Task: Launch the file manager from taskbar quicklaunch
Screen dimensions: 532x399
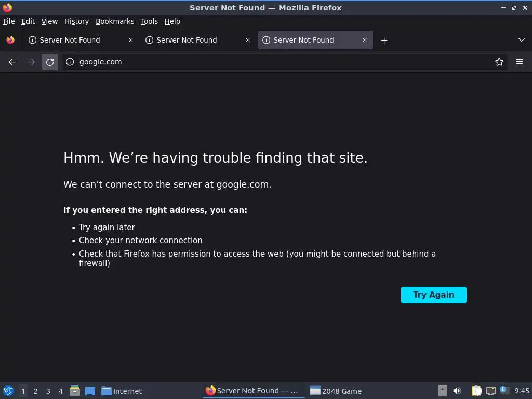Action: pyautogui.click(x=75, y=391)
